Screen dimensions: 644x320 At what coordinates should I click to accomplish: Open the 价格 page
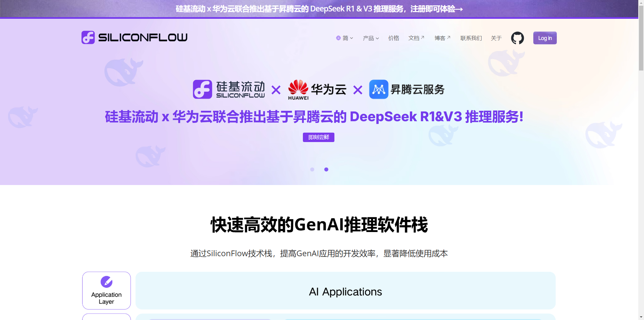[x=393, y=38]
